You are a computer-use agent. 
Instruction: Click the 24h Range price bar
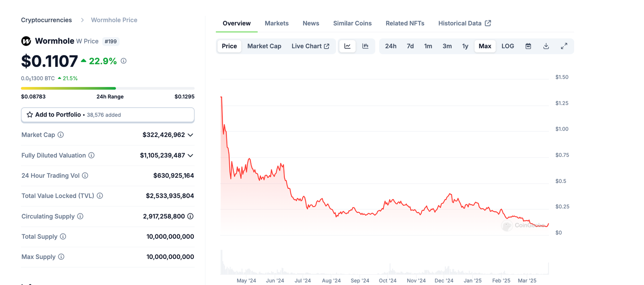pos(107,88)
